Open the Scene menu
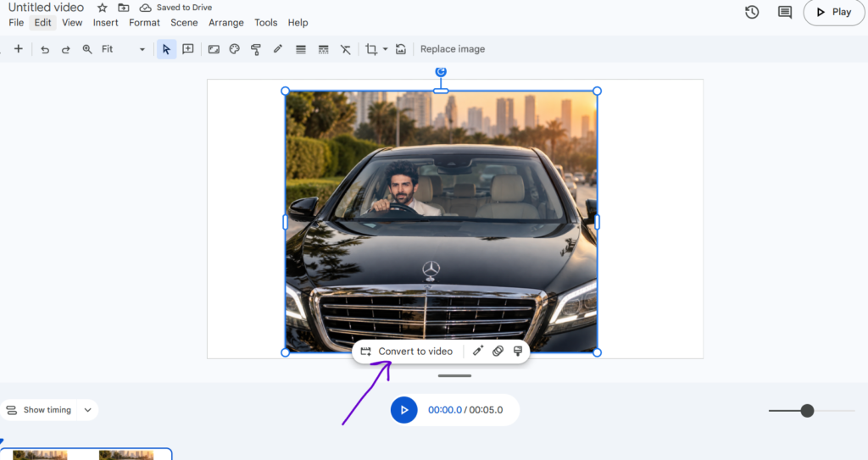868x460 pixels. (184, 23)
